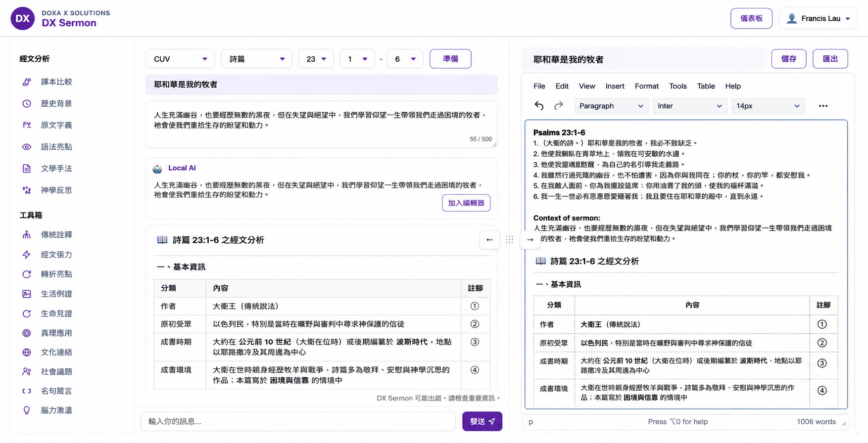Click the 儀表板 dashboard button
This screenshot has width=868, height=443.
click(751, 19)
